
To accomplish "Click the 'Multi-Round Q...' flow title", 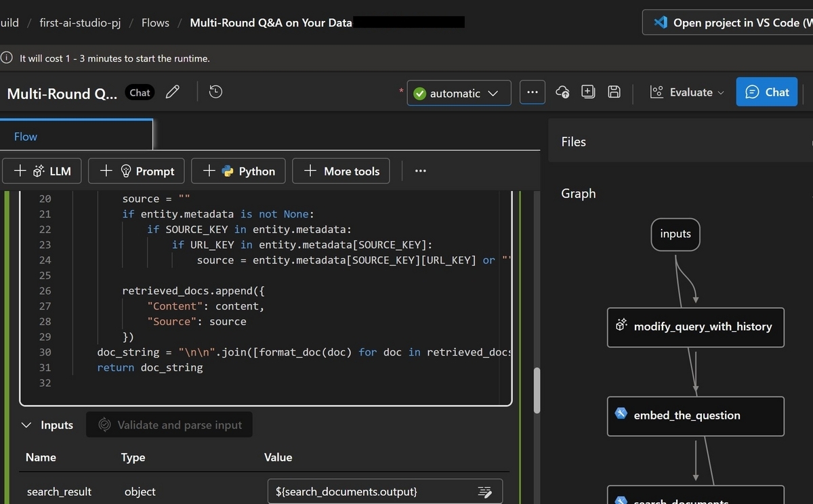I will pos(62,93).
